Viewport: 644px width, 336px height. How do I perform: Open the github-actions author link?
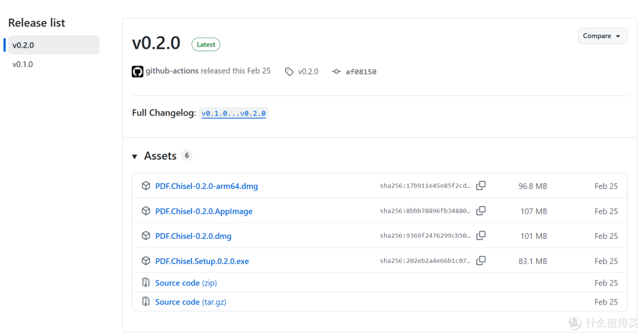[172, 71]
